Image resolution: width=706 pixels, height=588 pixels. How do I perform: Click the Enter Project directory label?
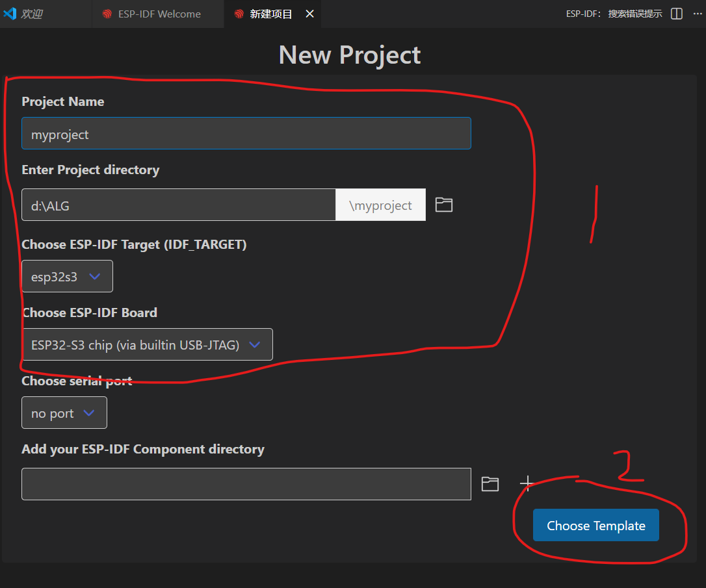pos(90,170)
